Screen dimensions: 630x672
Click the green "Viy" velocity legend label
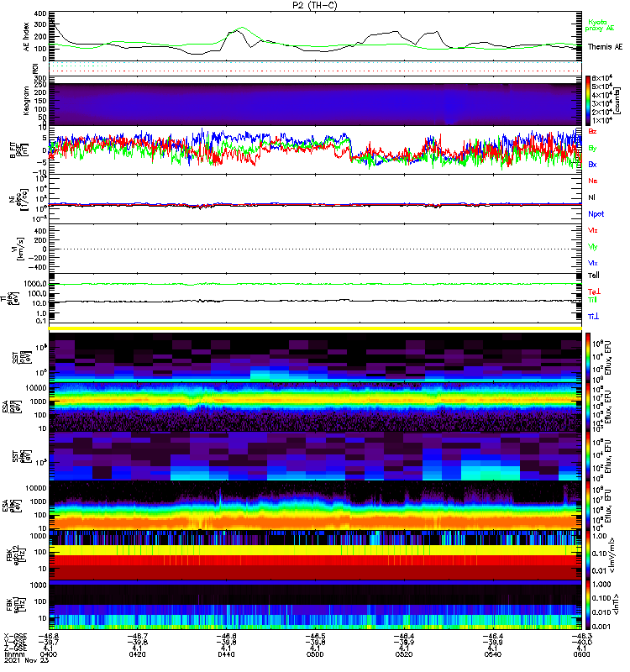592,247
